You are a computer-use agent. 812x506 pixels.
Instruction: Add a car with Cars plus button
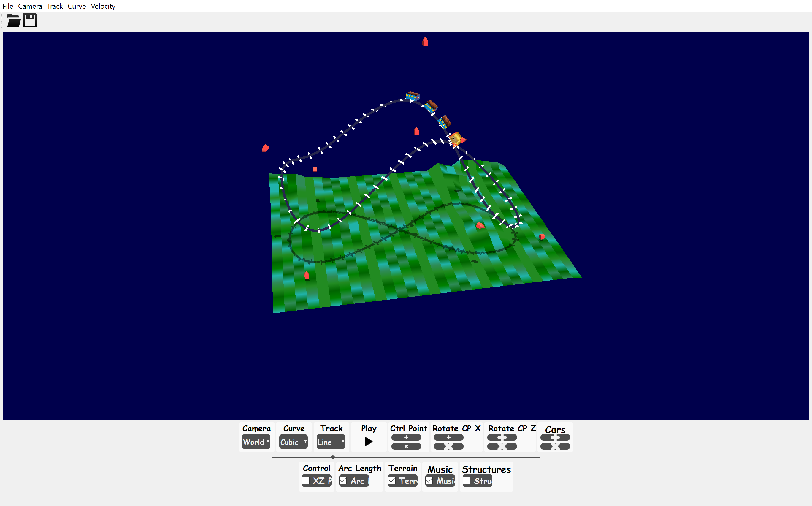pyautogui.click(x=555, y=437)
